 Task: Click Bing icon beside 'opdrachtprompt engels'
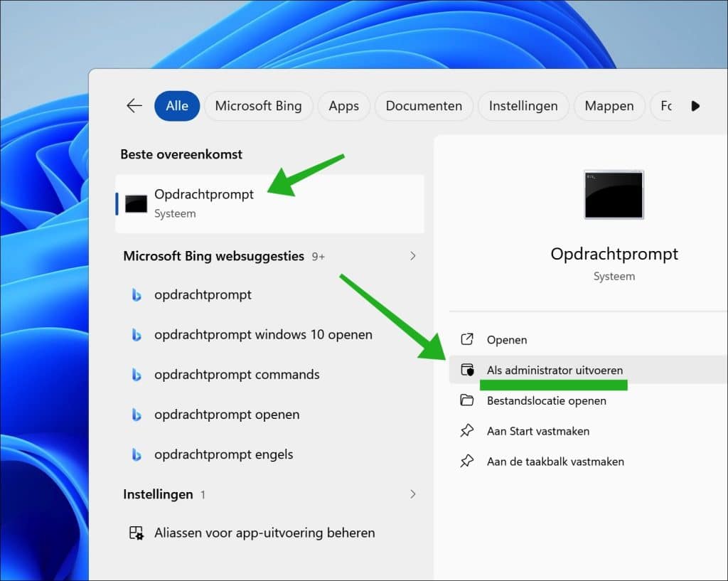[x=136, y=454]
